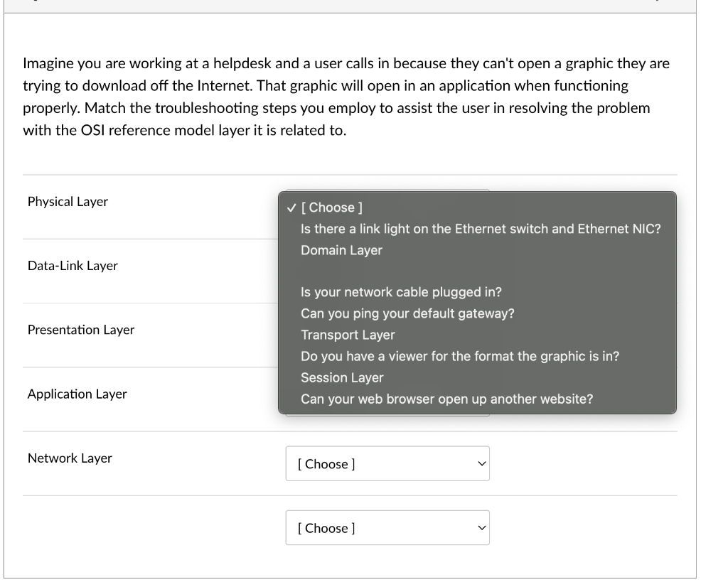
Task: Click the checkmark icon beside [Choose]
Action: click(290, 208)
